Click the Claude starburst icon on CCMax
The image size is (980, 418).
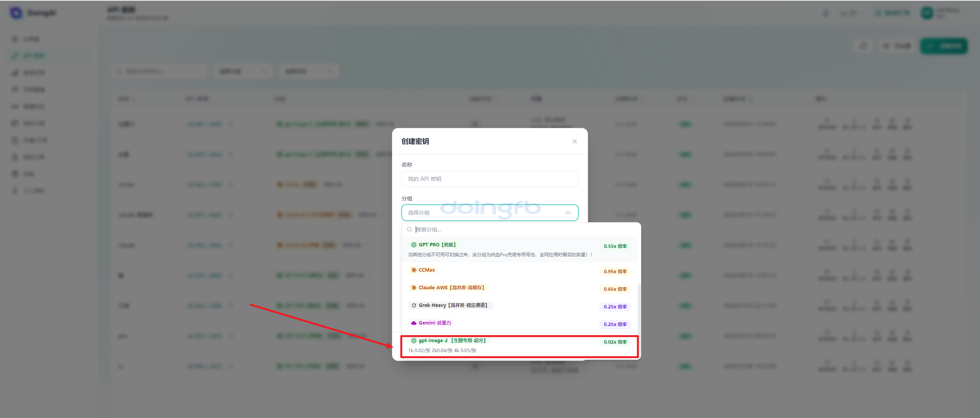point(414,270)
